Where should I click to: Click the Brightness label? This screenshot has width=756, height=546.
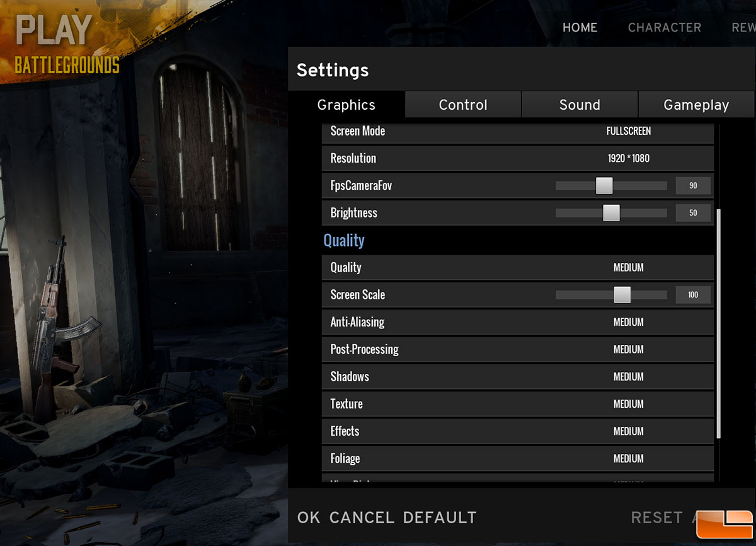354,213
